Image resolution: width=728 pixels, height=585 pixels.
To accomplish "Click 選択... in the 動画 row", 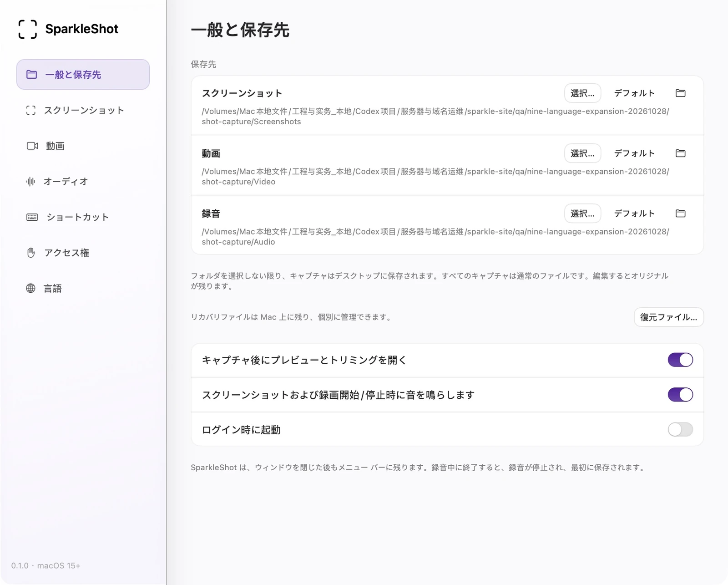I will click(x=582, y=153).
